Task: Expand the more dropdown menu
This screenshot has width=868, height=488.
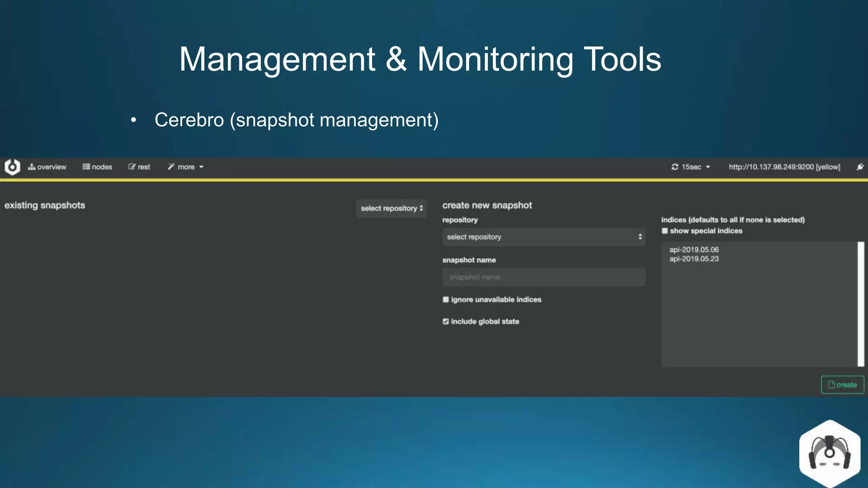Action: [x=186, y=167]
